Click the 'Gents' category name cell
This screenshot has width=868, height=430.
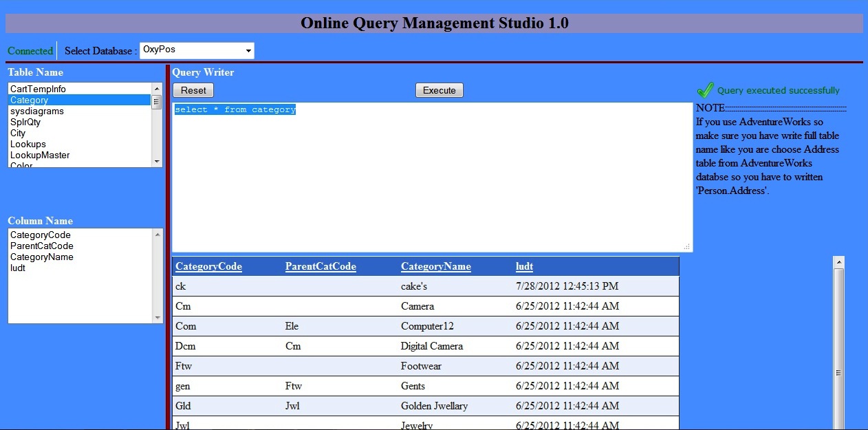[x=455, y=386]
